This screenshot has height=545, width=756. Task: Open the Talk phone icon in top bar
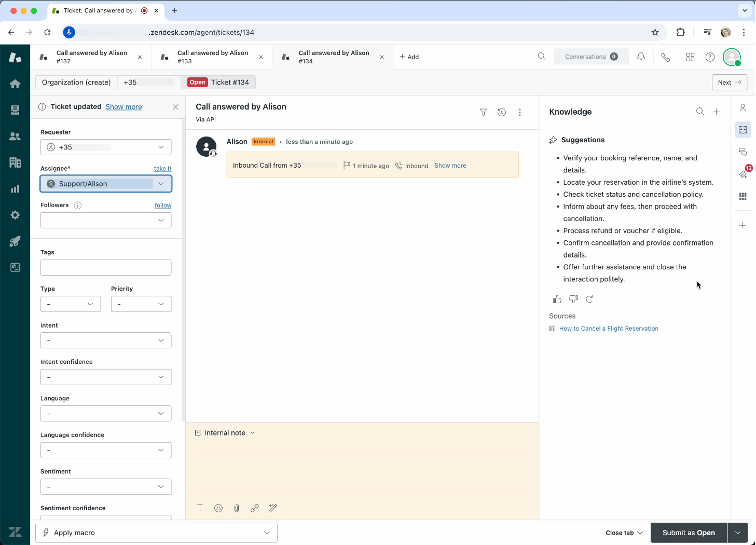[665, 57]
